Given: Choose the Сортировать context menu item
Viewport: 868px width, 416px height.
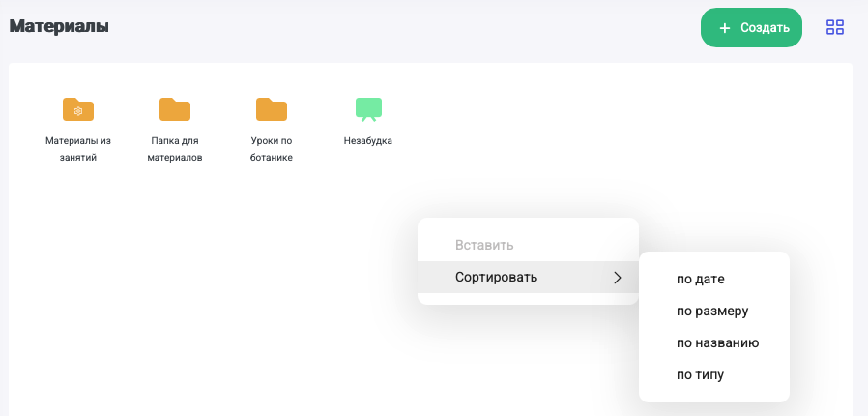Looking at the screenshot, I should 496,278.
